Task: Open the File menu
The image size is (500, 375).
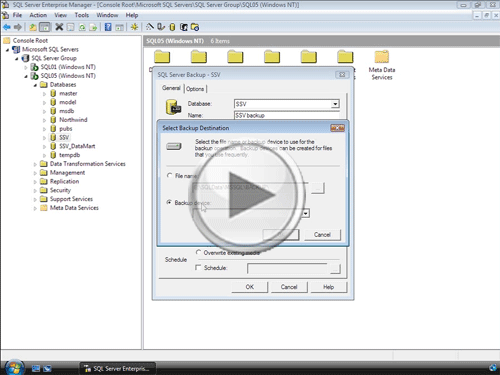Action: (17, 15)
